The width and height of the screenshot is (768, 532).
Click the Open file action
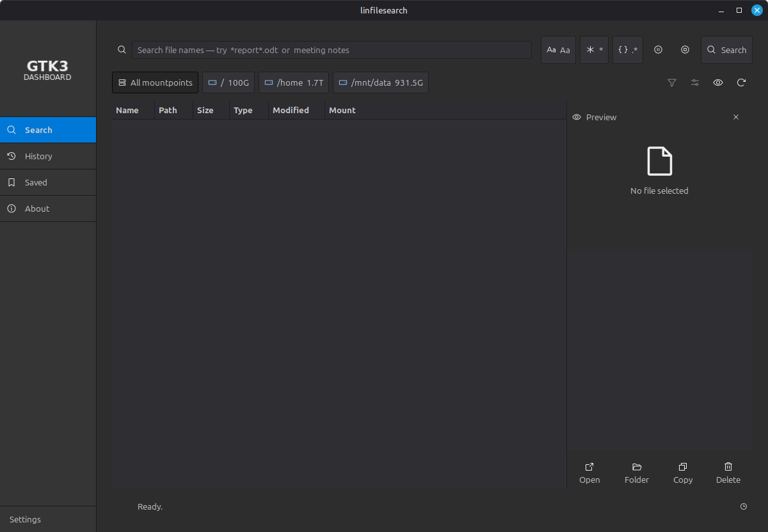[x=589, y=473]
